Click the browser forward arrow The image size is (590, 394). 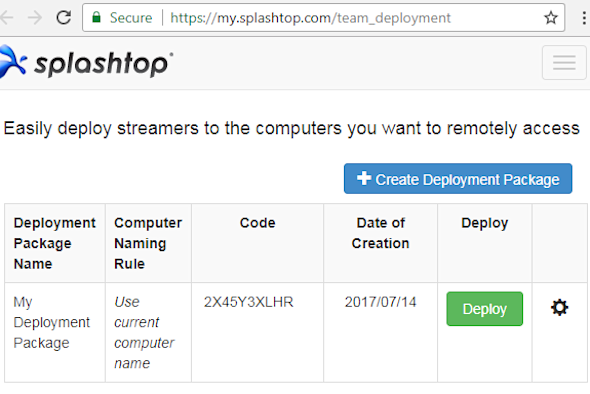click(x=35, y=18)
